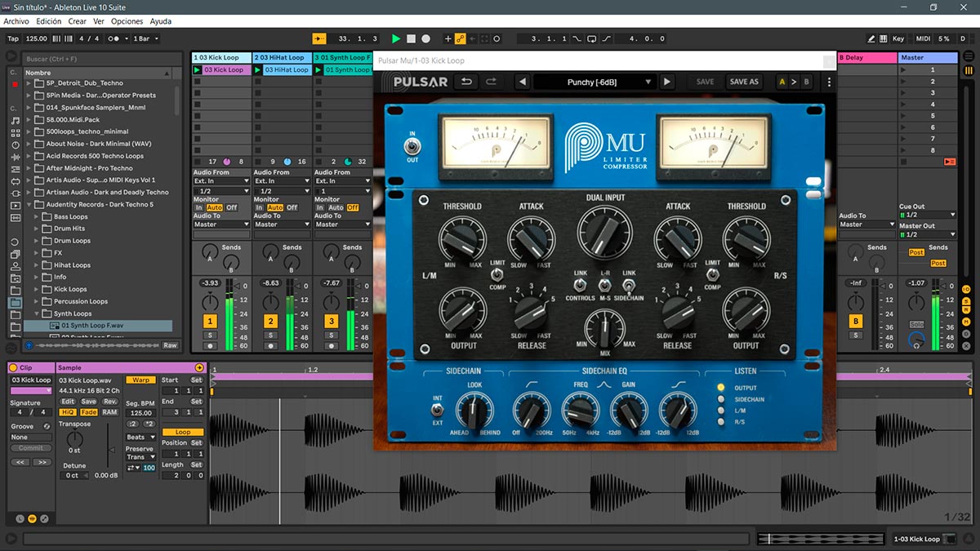The width and height of the screenshot is (980, 551).
Task: Collapse the Synth Loops folder
Action: [x=38, y=313]
